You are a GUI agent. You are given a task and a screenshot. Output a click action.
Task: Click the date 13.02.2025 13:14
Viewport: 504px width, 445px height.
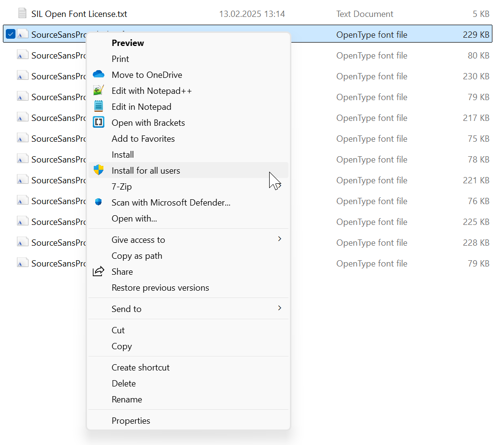tap(252, 14)
